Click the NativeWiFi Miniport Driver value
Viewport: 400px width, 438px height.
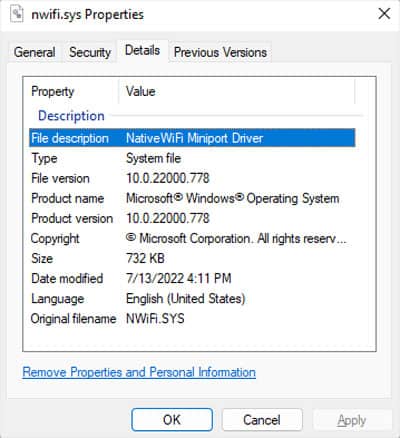195,138
